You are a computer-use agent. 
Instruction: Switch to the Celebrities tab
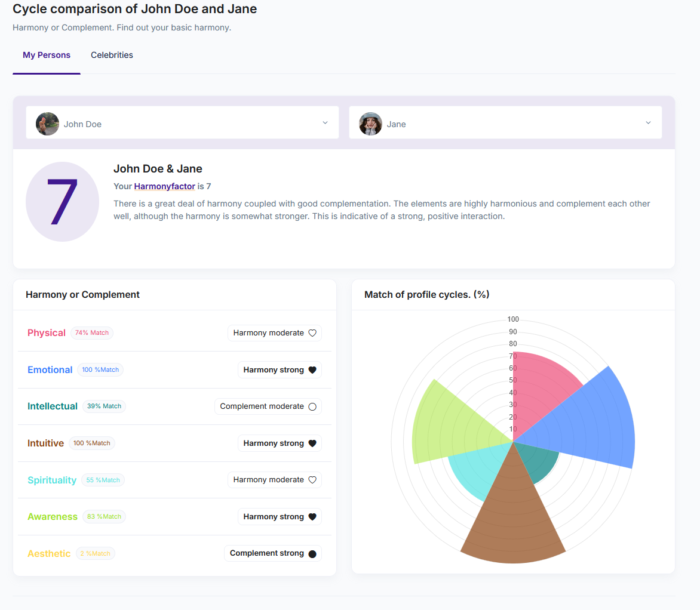[x=112, y=56]
